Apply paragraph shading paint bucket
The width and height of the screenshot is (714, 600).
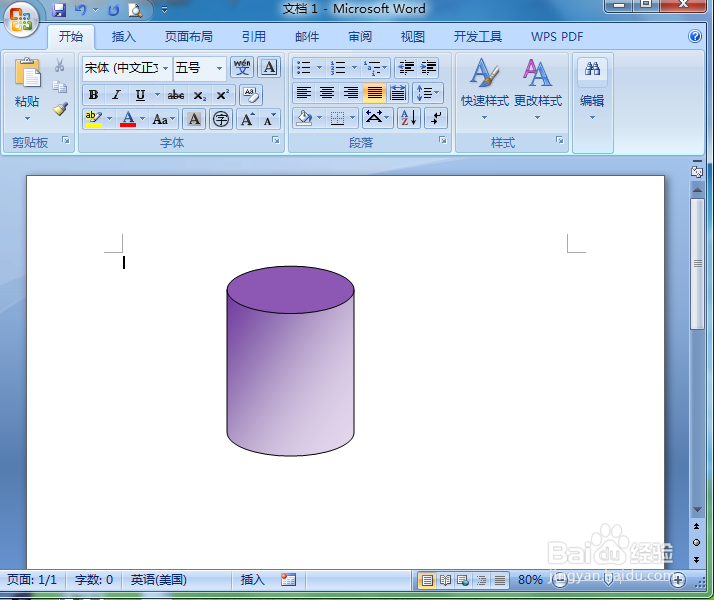click(x=304, y=118)
